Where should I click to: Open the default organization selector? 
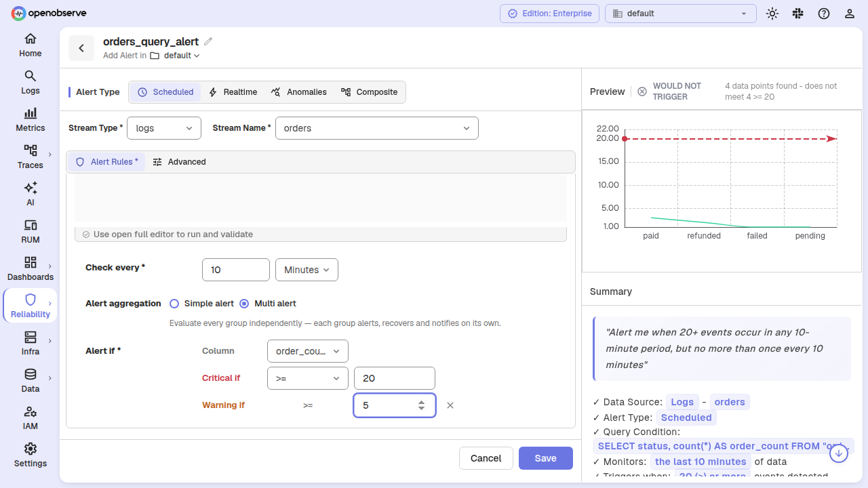(x=681, y=14)
